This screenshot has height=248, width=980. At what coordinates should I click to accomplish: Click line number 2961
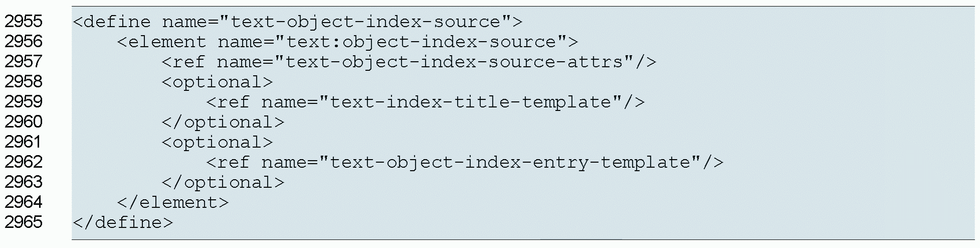coord(24,142)
